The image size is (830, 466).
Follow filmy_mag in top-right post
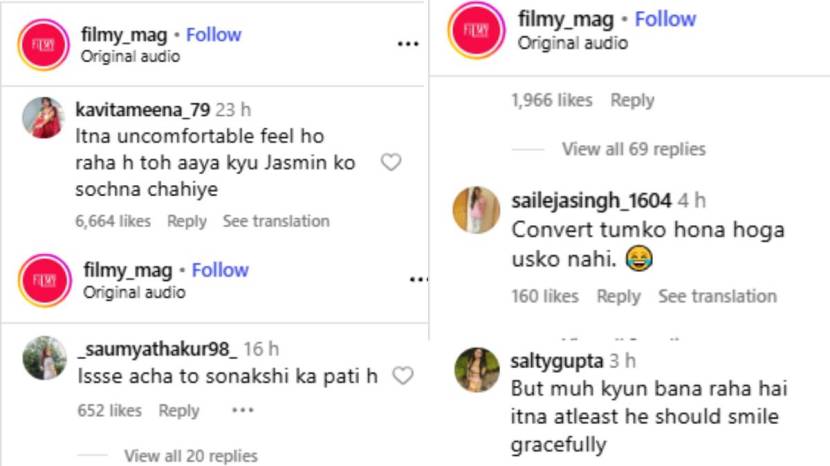(665, 19)
